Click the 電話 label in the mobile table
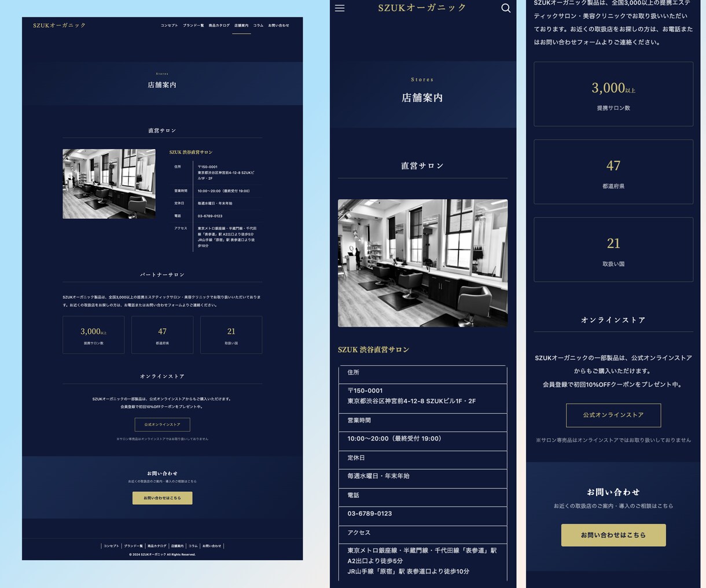Image resolution: width=706 pixels, height=588 pixels. click(353, 495)
